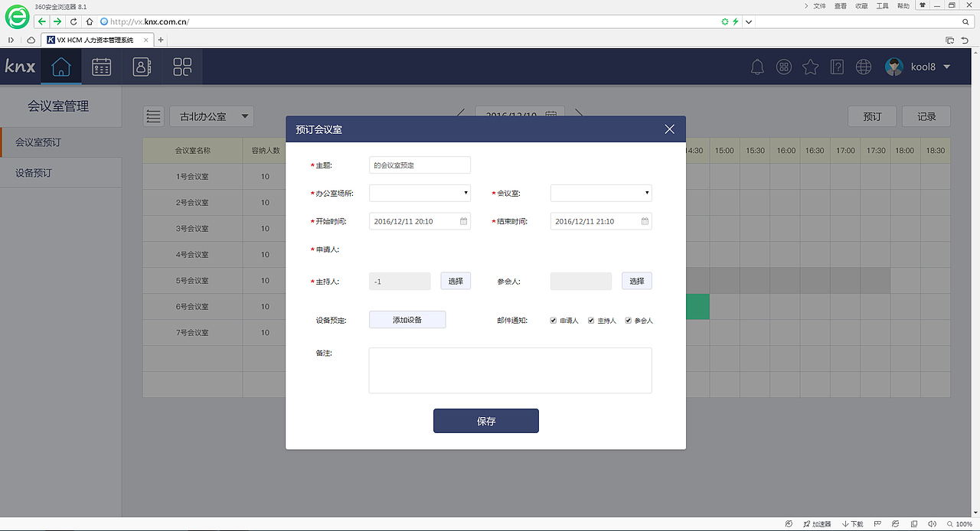Click the 记录 button
Image resolution: width=980 pixels, height=531 pixels.
(926, 116)
